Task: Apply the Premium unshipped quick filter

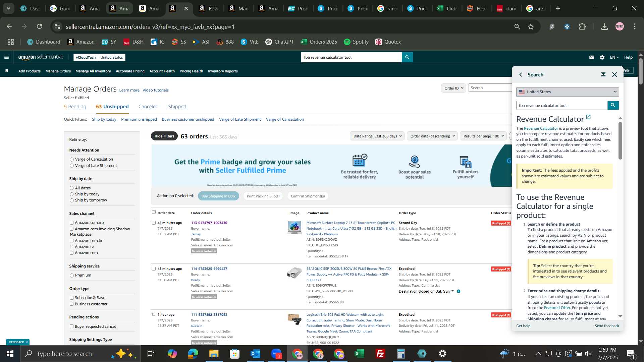Action: click(x=139, y=119)
